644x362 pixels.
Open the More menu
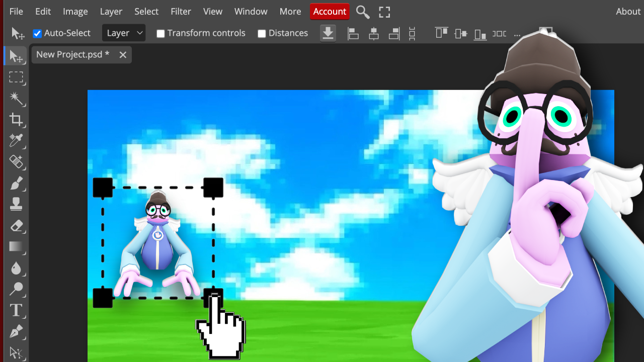coord(290,12)
